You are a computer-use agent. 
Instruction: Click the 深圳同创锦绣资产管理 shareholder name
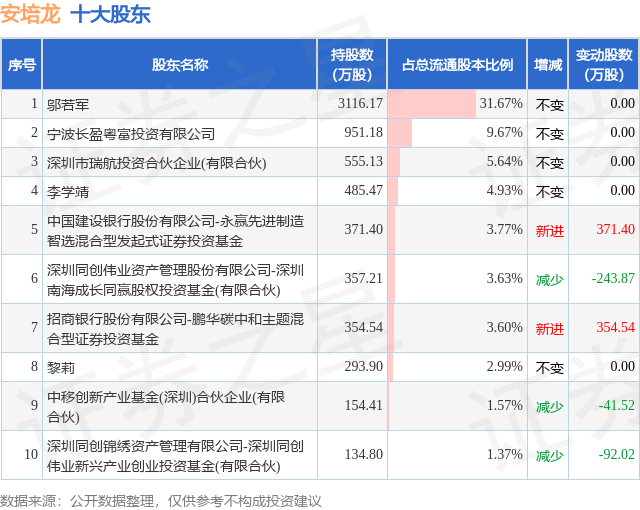pos(175,455)
